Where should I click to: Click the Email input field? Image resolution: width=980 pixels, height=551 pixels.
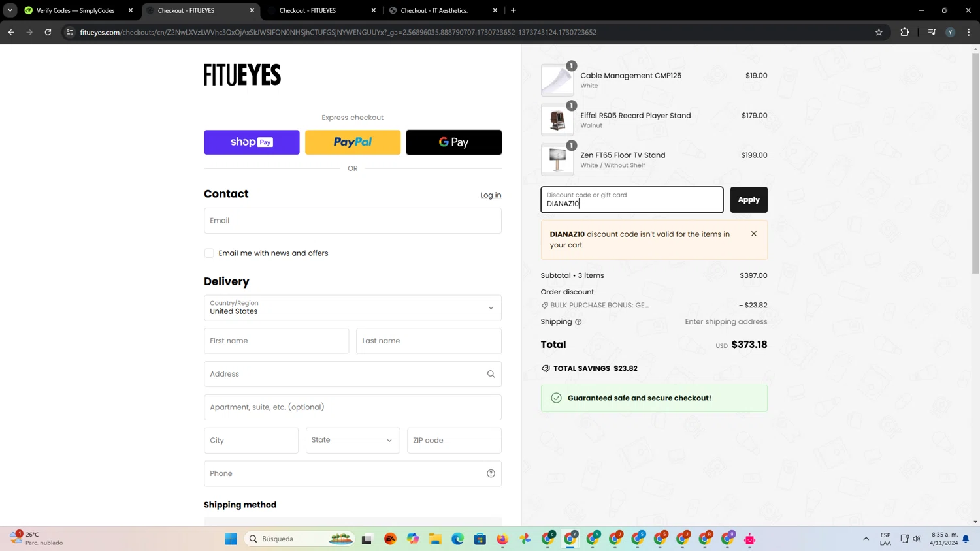353,221
